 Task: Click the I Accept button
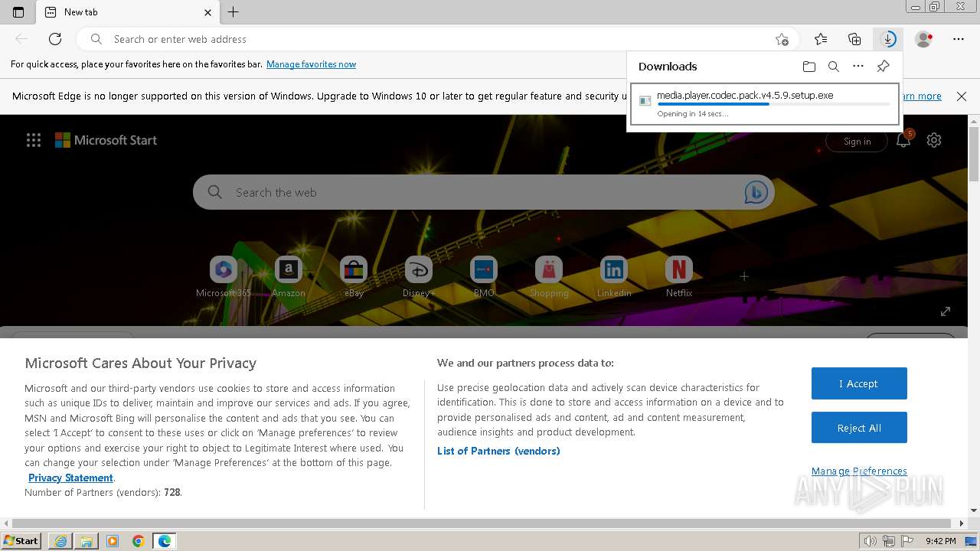tap(859, 383)
